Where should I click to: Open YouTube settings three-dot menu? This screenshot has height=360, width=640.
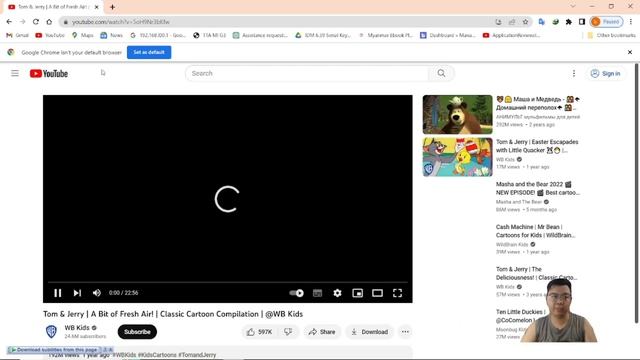click(574, 73)
